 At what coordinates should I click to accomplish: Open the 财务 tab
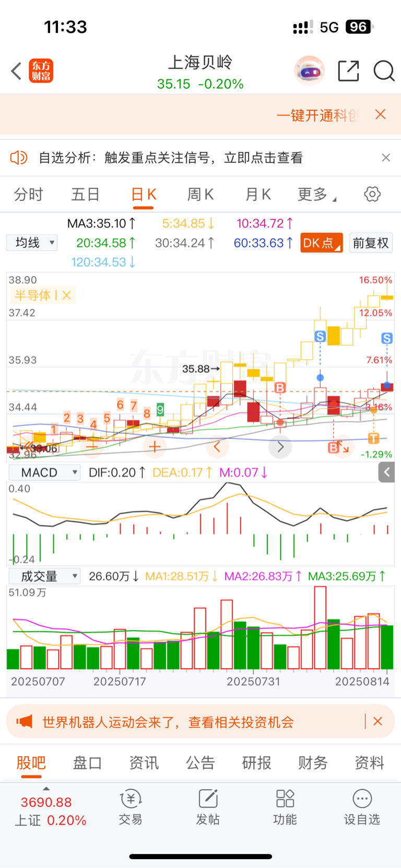pos(313,763)
